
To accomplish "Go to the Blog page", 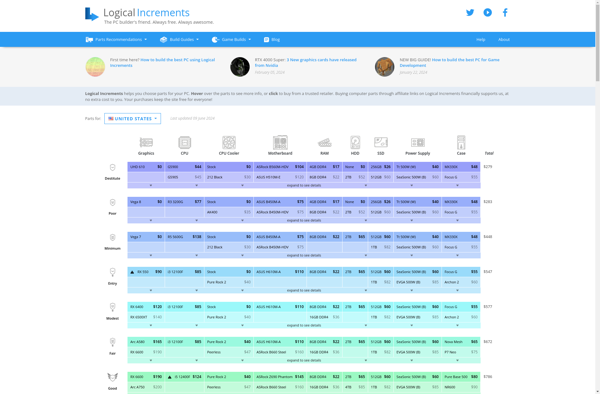I will pyautogui.click(x=272, y=39).
